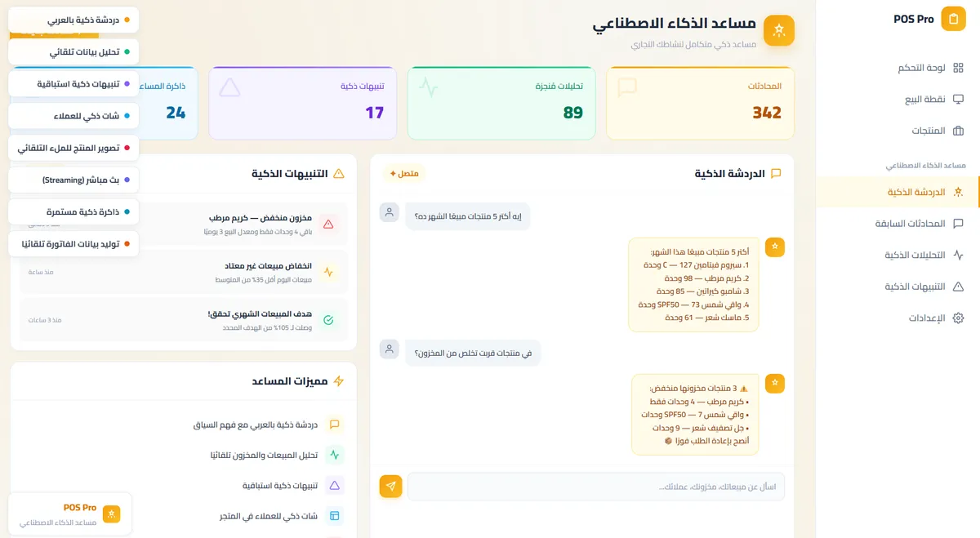Click the Arabic chat feature speech-bubble icon
Viewport: 980px width, 538px height.
pyautogui.click(x=334, y=425)
